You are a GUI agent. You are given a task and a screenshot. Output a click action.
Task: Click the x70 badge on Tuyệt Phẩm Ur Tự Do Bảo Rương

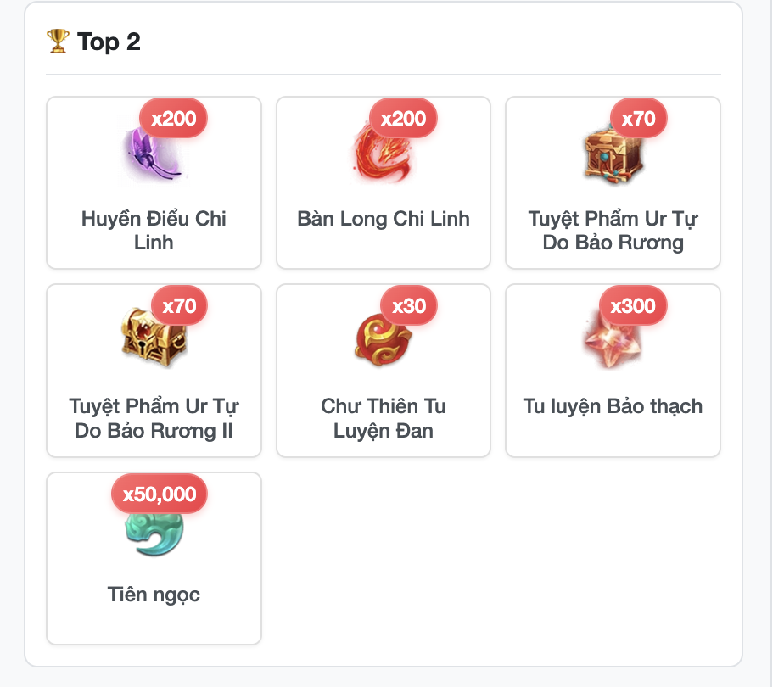pyautogui.click(x=639, y=119)
